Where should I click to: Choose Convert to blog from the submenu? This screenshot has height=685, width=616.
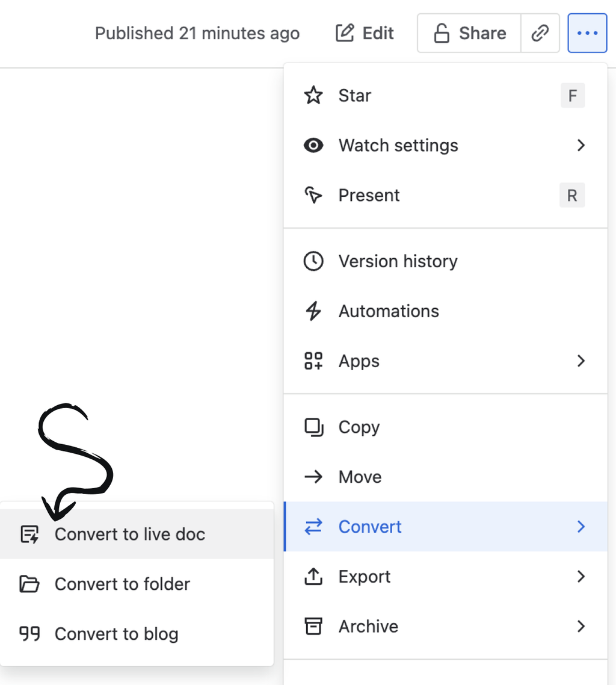tap(116, 634)
